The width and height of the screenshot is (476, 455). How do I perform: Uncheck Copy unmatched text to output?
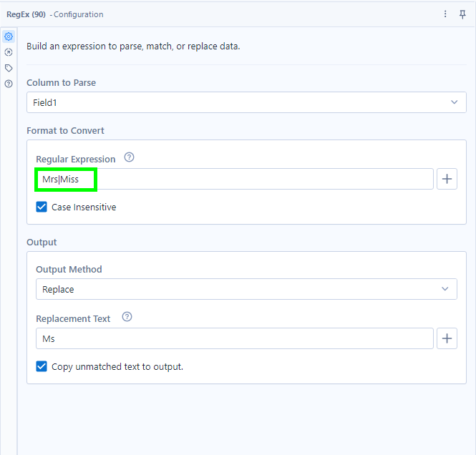coord(42,367)
